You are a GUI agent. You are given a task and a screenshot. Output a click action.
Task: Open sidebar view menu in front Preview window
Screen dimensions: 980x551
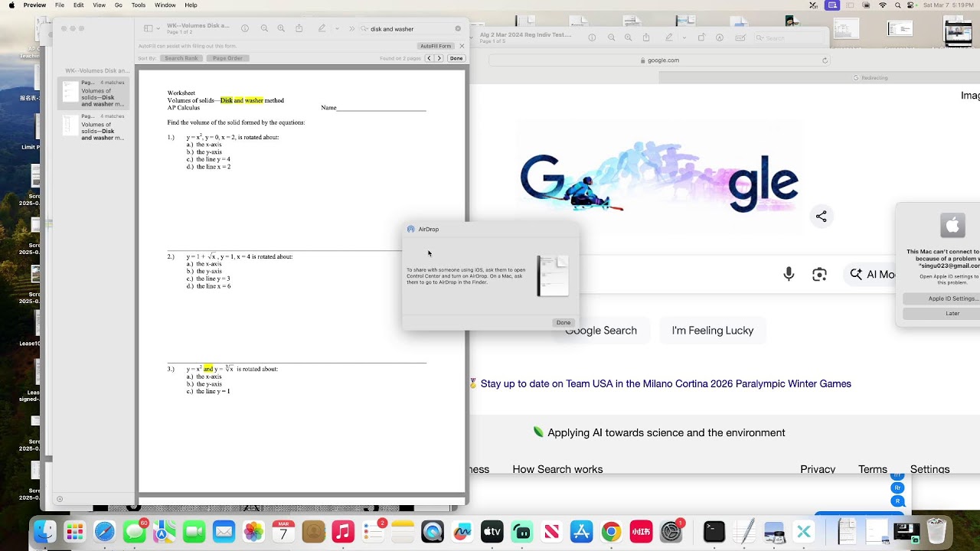tap(152, 28)
